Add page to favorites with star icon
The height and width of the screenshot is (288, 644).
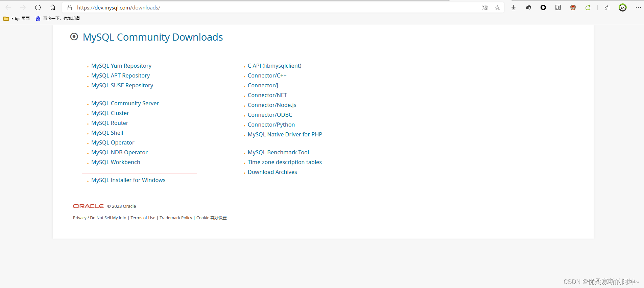click(497, 7)
